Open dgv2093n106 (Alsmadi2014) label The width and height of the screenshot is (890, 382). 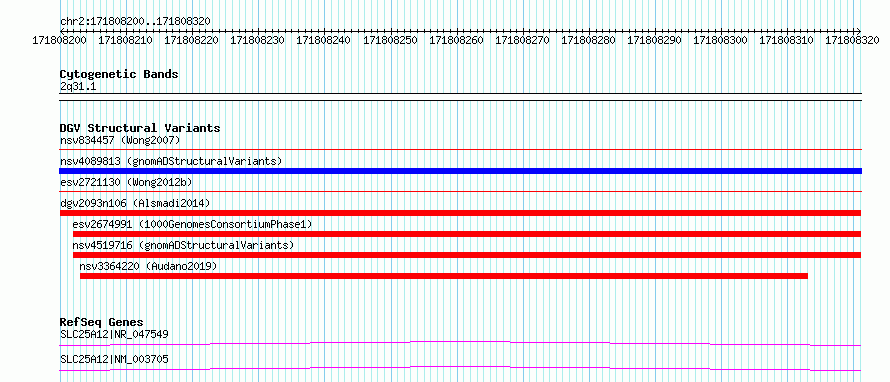[135, 203]
